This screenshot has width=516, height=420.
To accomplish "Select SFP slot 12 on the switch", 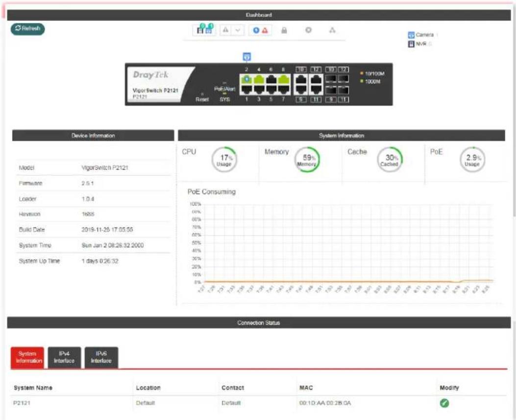I will coord(343,78).
